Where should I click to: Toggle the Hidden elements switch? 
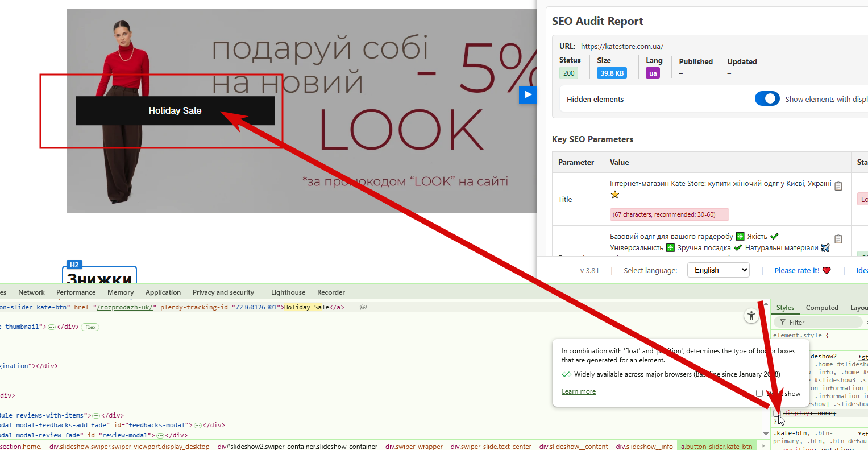point(767,98)
